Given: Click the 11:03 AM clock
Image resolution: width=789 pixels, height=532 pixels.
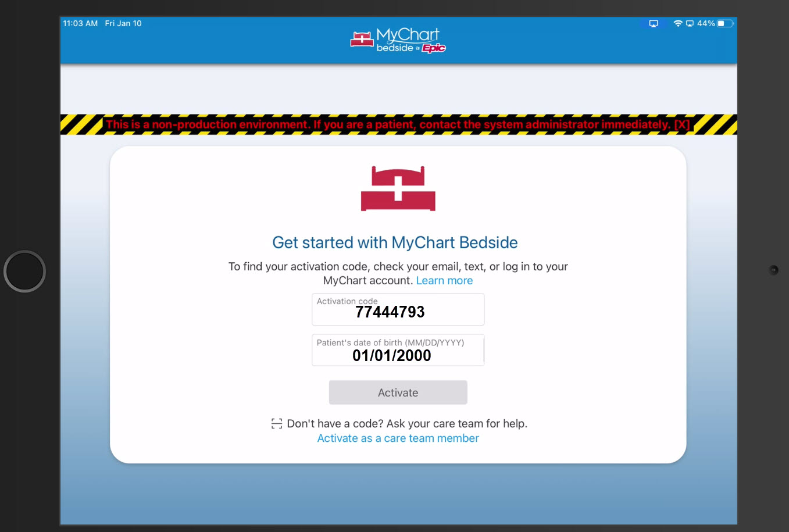Looking at the screenshot, I should click(x=80, y=23).
